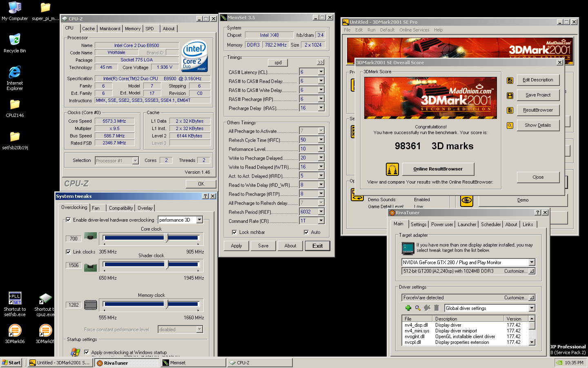Click the wrench icon in driver settings toolbar
This screenshot has width=588, height=368.
coord(427,308)
